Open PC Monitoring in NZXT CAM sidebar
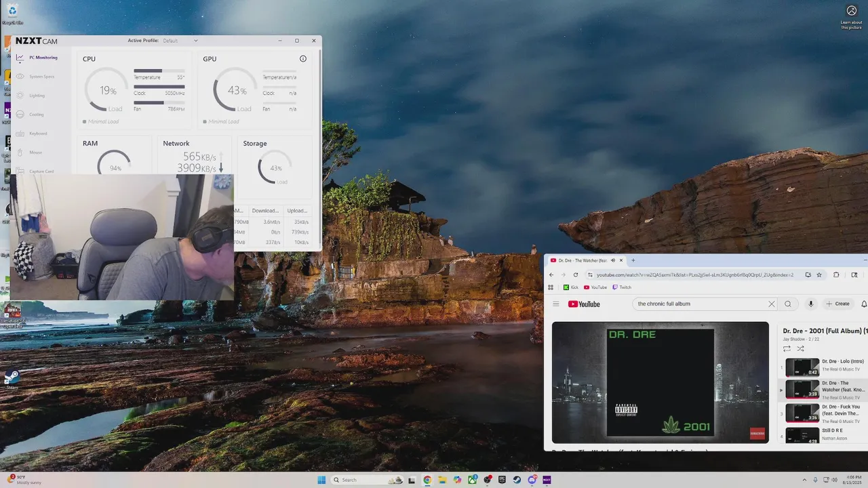 (x=37, y=58)
